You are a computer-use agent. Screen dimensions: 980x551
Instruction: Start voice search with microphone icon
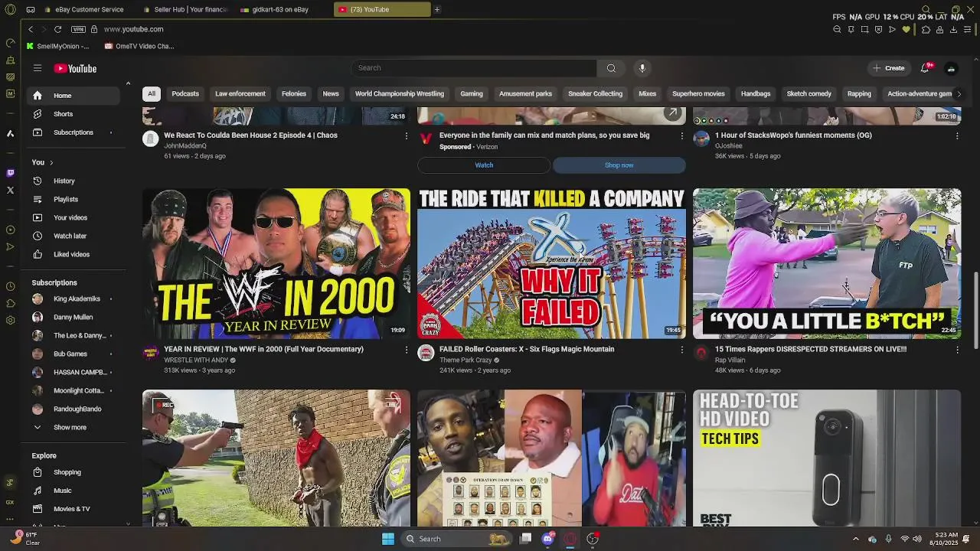(x=642, y=68)
